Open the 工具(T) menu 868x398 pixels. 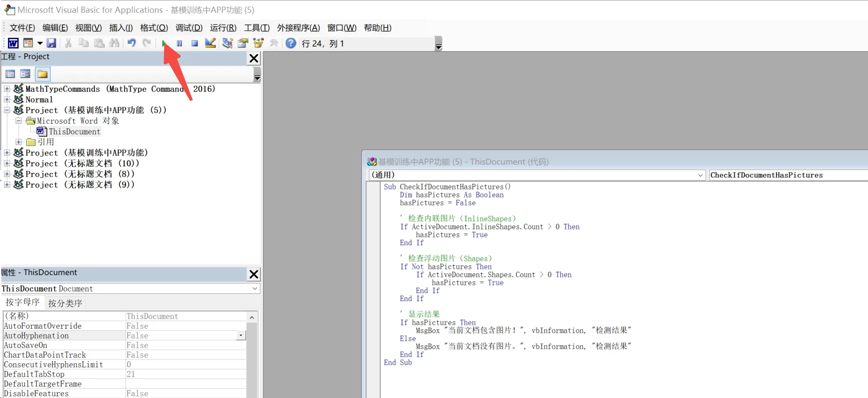click(257, 28)
